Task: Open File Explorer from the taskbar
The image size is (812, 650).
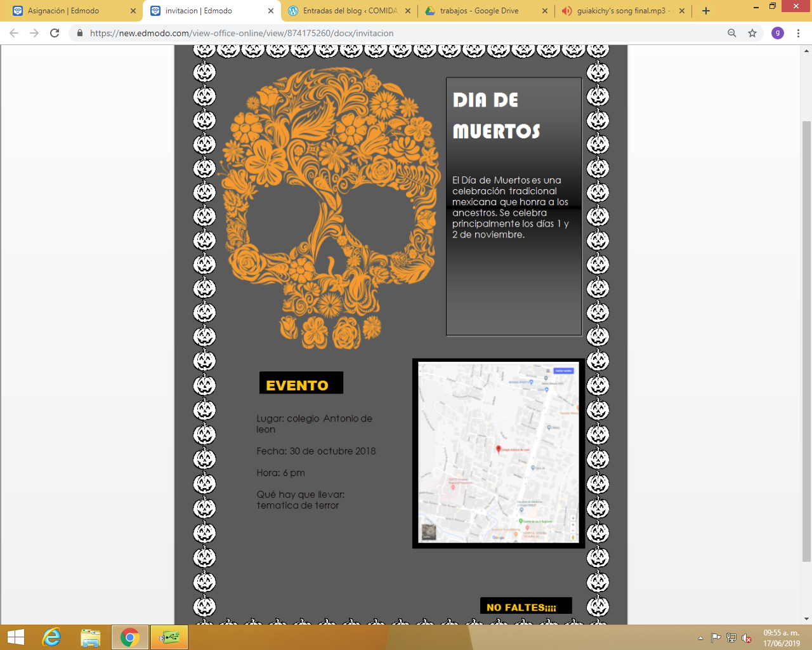Action: pos(91,637)
